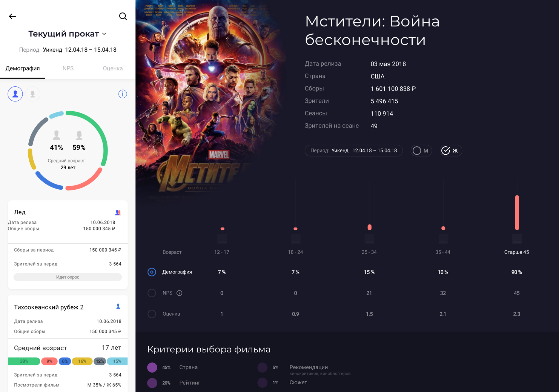
Task: Click the Оценка value 2.3
Action: click(x=516, y=314)
